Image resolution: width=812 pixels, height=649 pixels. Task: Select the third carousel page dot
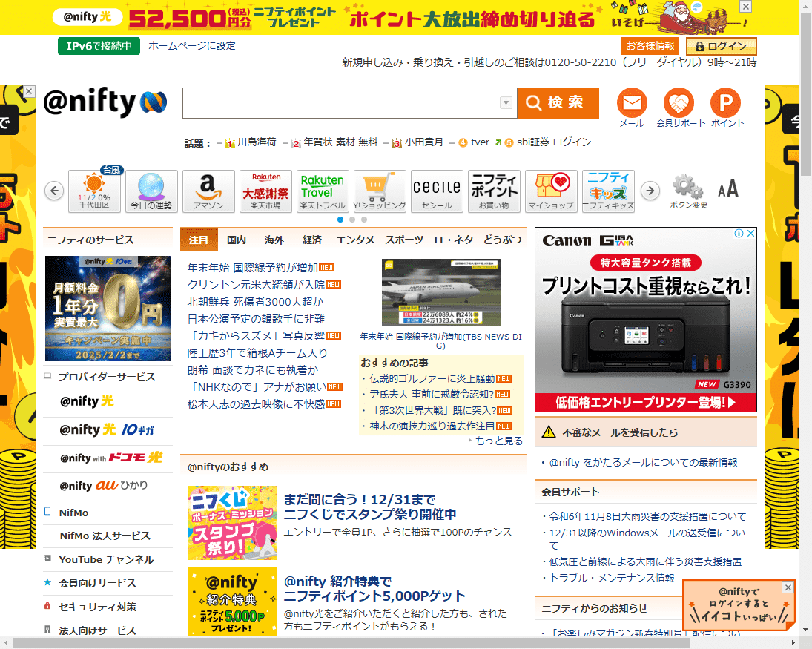pos(364,220)
